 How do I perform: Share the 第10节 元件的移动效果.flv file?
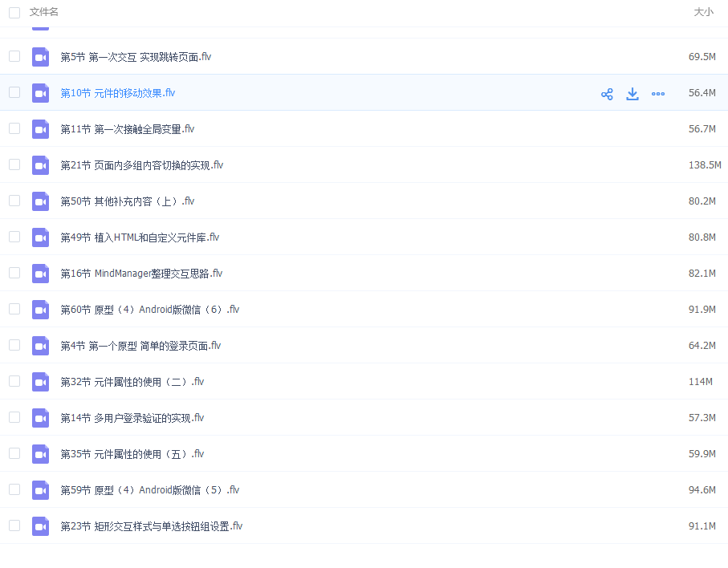[x=607, y=94]
